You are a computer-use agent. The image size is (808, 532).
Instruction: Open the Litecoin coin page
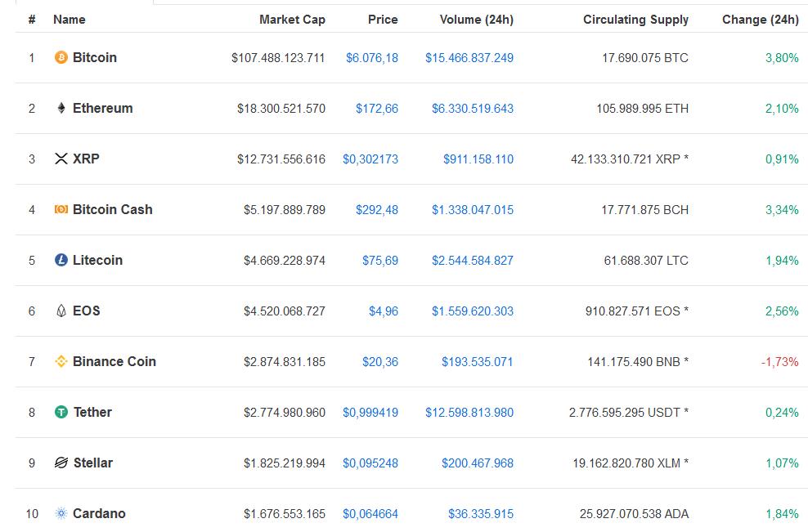pos(97,260)
